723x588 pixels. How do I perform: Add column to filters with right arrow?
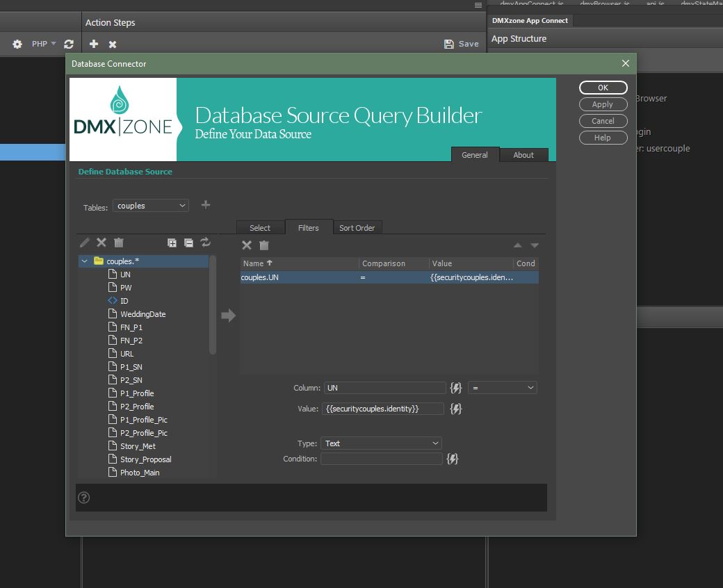(228, 316)
